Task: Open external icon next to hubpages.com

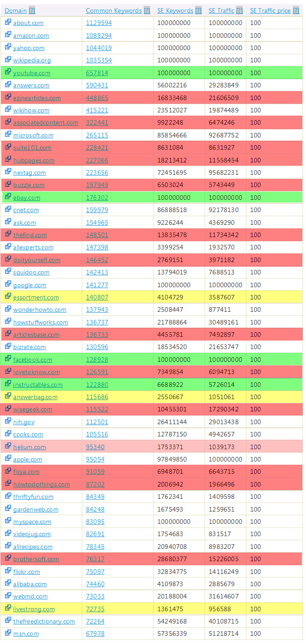Action: point(8,160)
